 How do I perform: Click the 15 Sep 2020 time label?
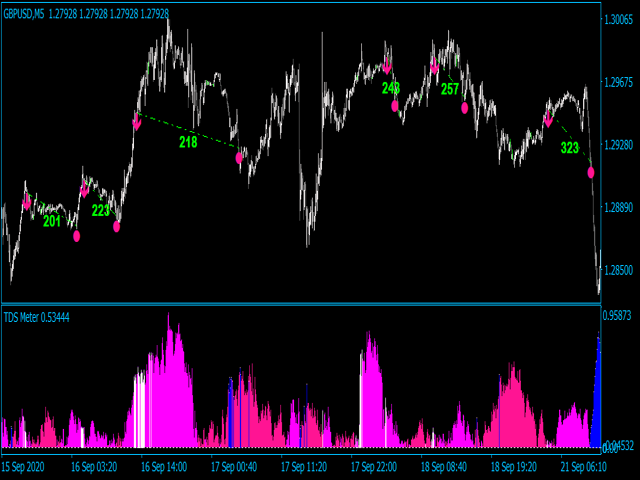coord(23,467)
